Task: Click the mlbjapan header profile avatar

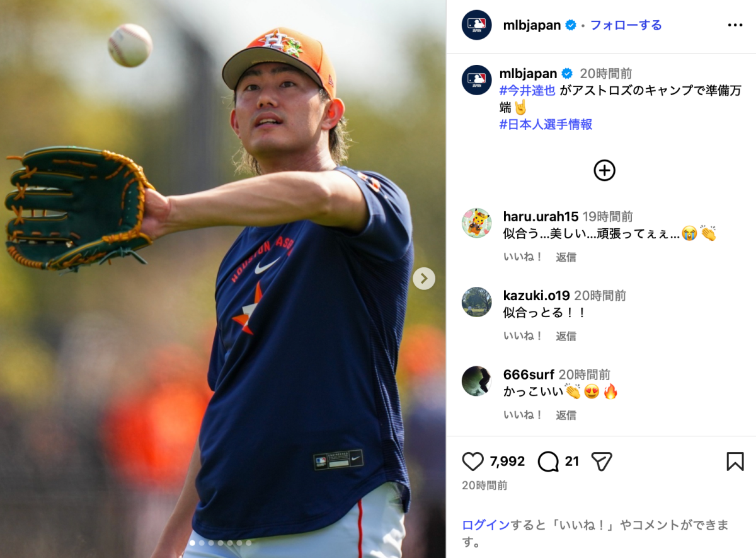Action: click(476, 25)
